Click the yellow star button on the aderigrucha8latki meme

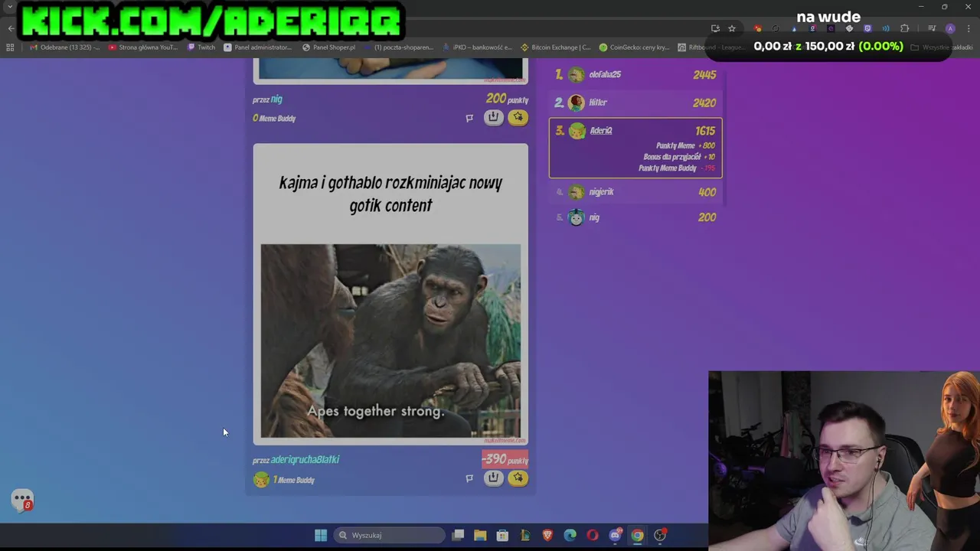pyautogui.click(x=518, y=478)
